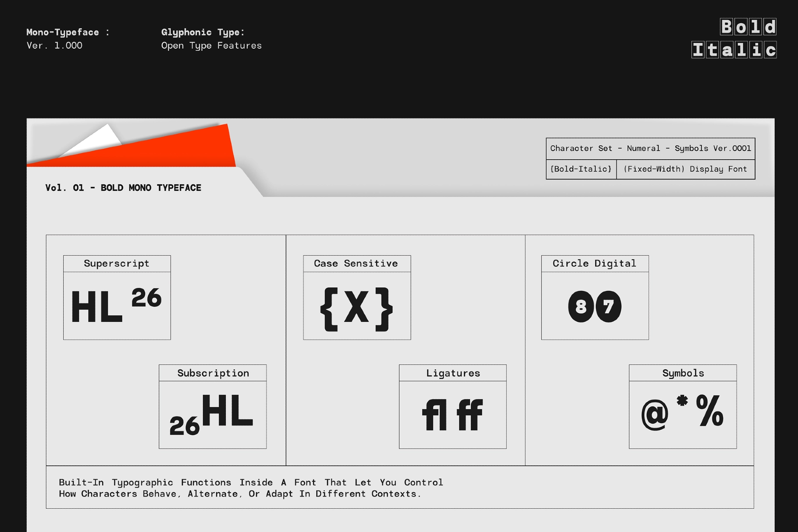Click the 'Glyphonic Type:' heading
The image size is (798, 532).
click(x=203, y=32)
